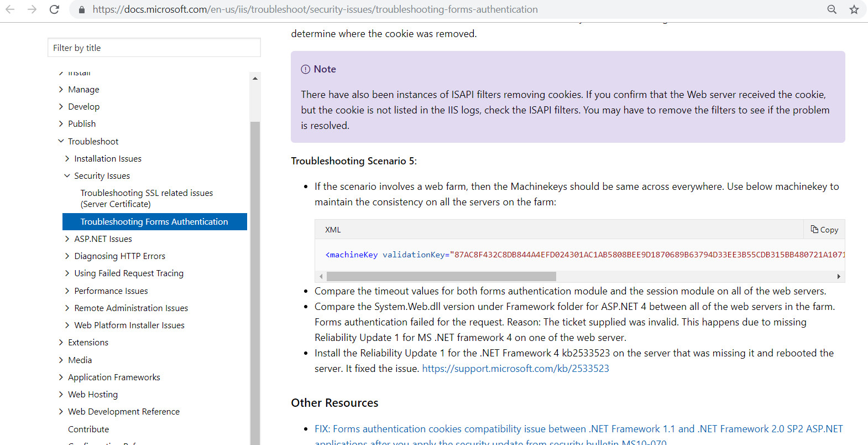Open the support.microsoft.com/kb/2533523 link
868x445 pixels.
(515, 369)
